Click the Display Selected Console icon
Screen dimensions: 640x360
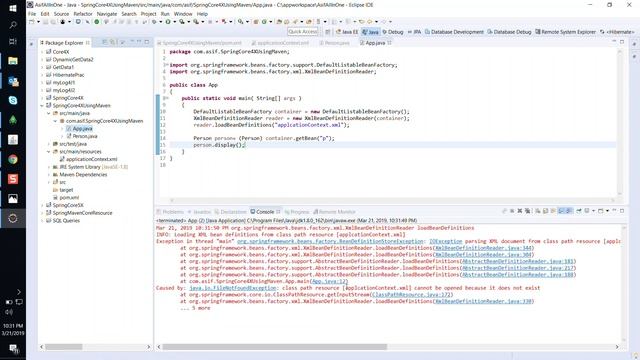pos(587,211)
